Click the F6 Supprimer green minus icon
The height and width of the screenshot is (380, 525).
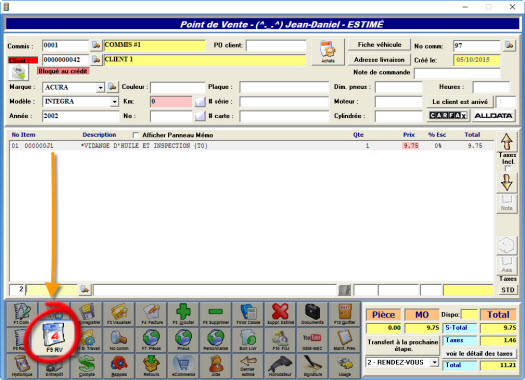216,314
